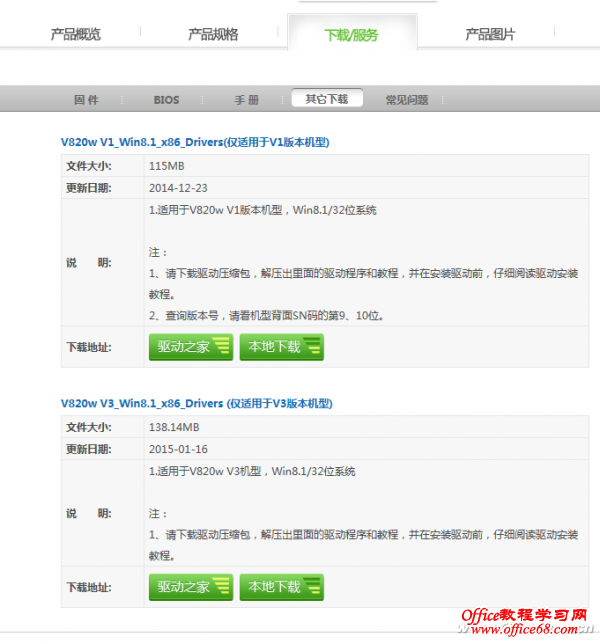Click the SN码的第9、10位 note line

[266, 316]
